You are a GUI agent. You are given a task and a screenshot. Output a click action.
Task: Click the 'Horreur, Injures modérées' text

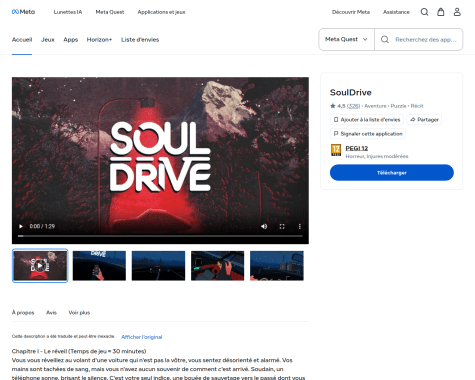tap(377, 156)
